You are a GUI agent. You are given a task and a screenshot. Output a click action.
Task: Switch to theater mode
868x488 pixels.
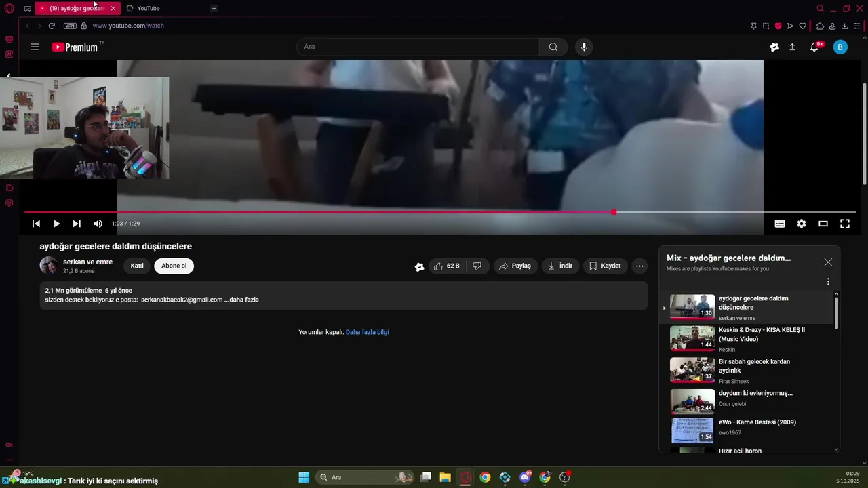[823, 224]
